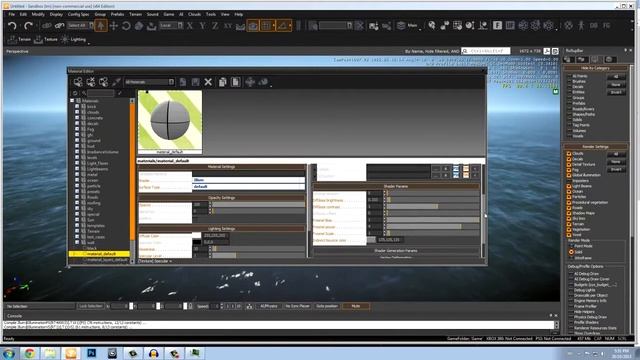Toggle Fog render setting checkbox
The width and height of the screenshot is (640, 360).
click(x=569, y=170)
